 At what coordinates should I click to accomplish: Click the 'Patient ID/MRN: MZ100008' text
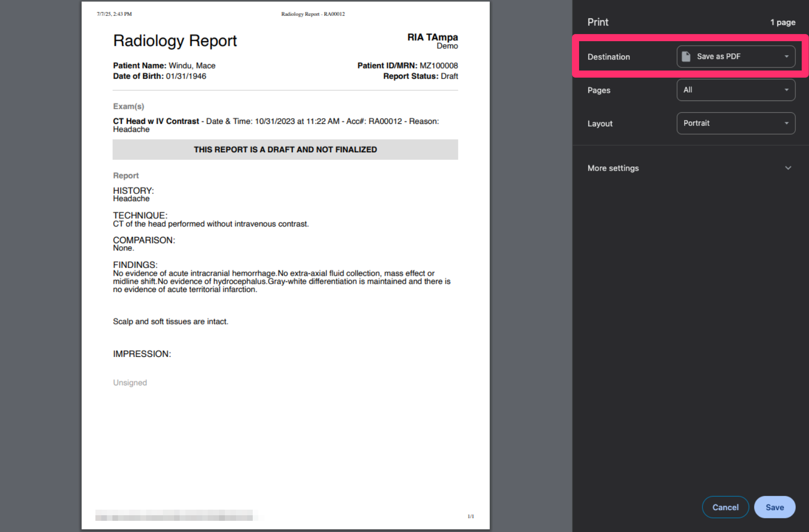pos(408,65)
